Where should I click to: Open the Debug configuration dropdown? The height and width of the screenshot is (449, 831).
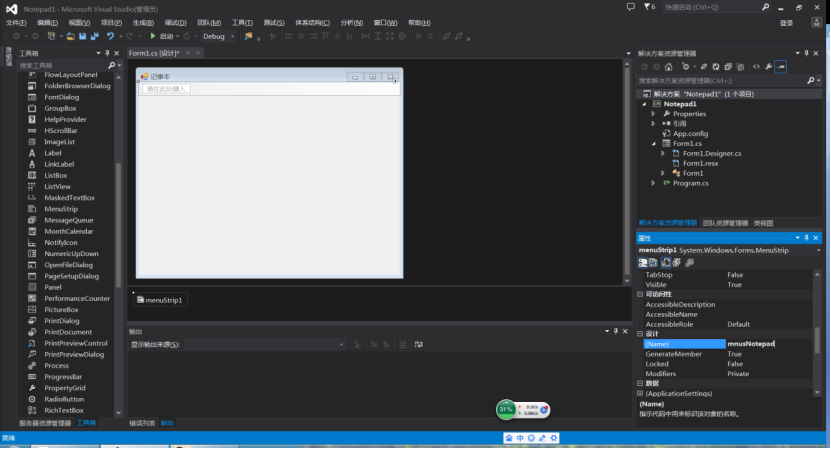[232, 37]
